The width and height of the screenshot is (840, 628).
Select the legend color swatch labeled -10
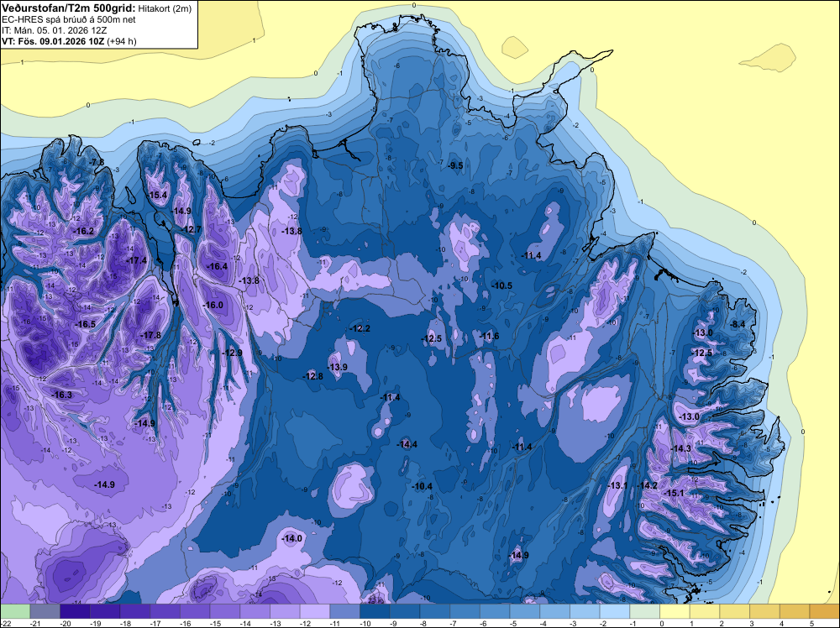point(375,611)
